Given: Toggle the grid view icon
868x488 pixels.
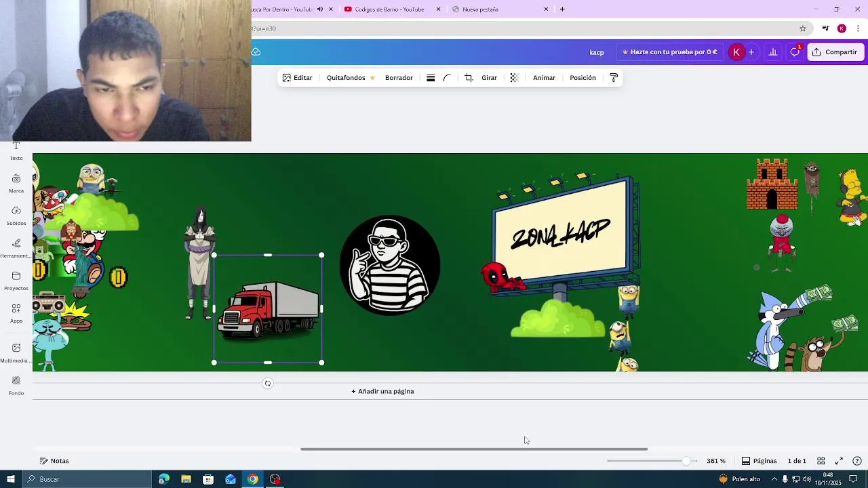Looking at the screenshot, I should [x=821, y=461].
